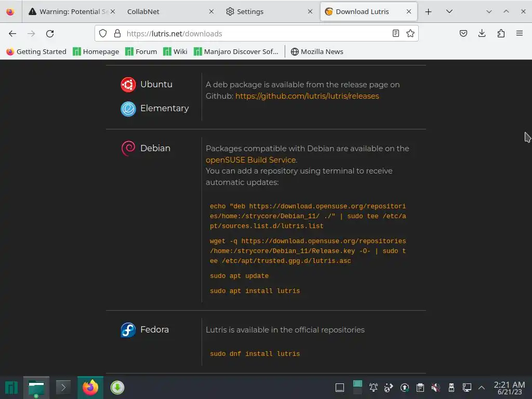Launch terminal from the taskbar
Image resolution: width=532 pixels, height=399 pixels.
(x=63, y=388)
